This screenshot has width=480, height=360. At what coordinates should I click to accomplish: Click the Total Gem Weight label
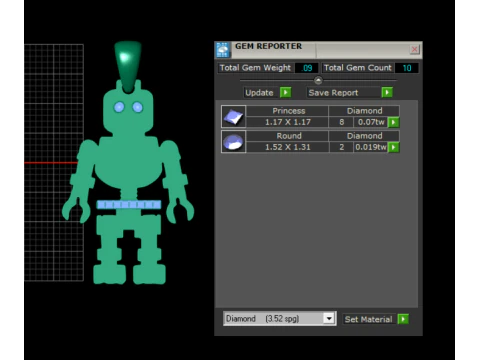pos(255,68)
